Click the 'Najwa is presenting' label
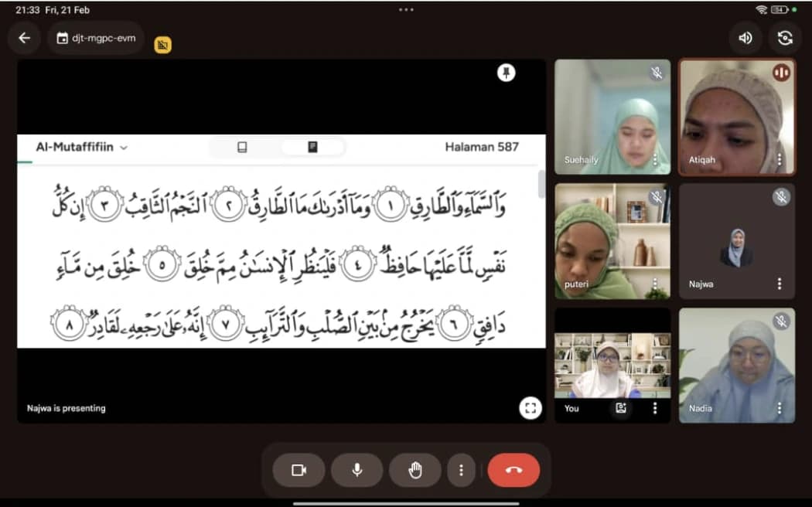The image size is (812, 507). (67, 408)
